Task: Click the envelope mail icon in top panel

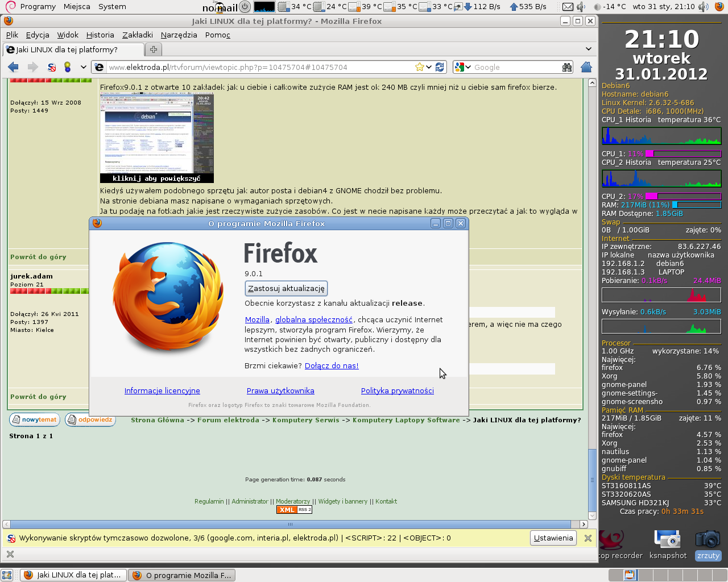Action: point(568,7)
